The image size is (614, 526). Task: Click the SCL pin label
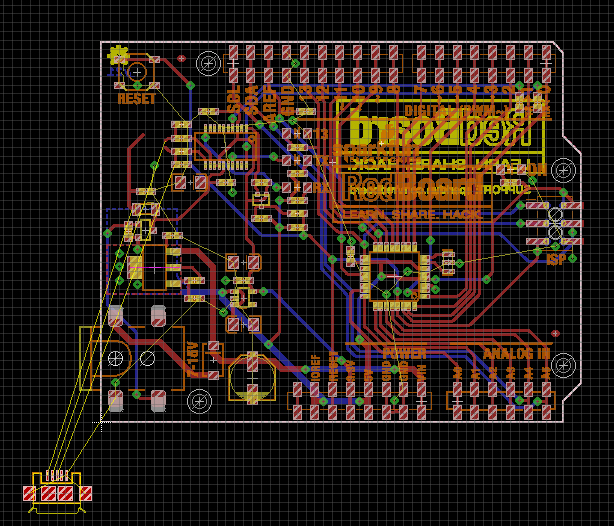(x=234, y=100)
